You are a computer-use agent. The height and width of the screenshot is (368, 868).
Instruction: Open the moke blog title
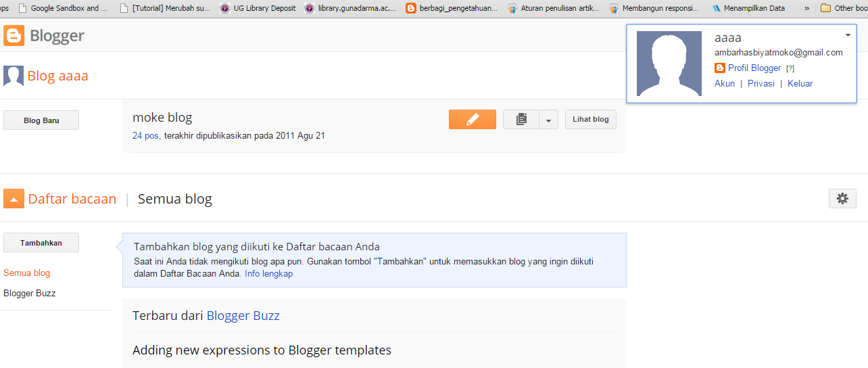[x=162, y=118]
